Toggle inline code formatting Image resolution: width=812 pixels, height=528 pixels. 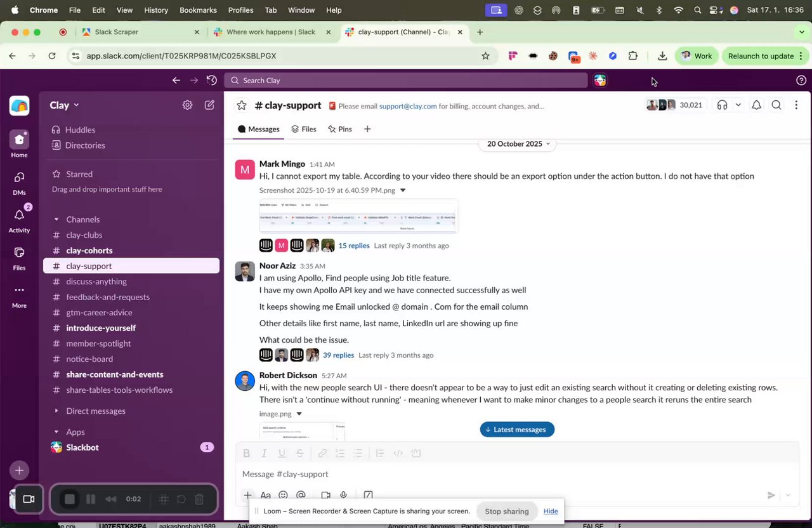(x=398, y=453)
